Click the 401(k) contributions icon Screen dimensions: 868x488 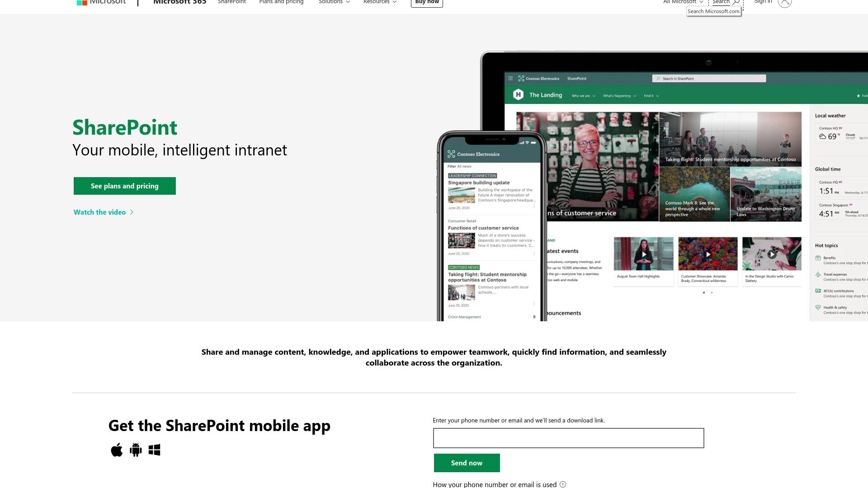point(818,291)
